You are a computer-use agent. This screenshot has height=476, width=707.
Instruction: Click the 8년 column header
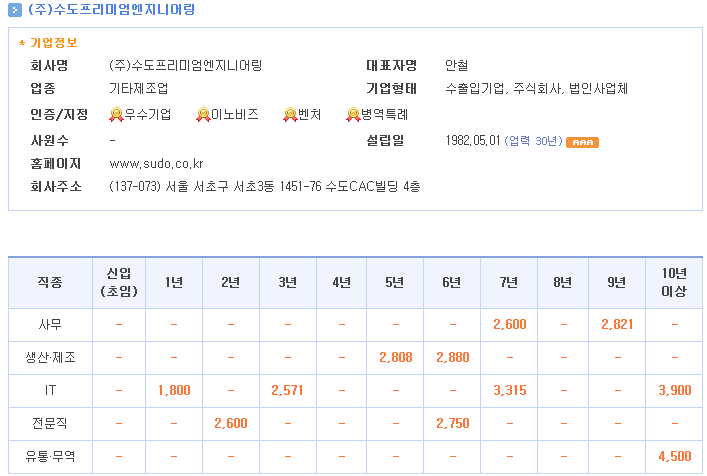[563, 283]
